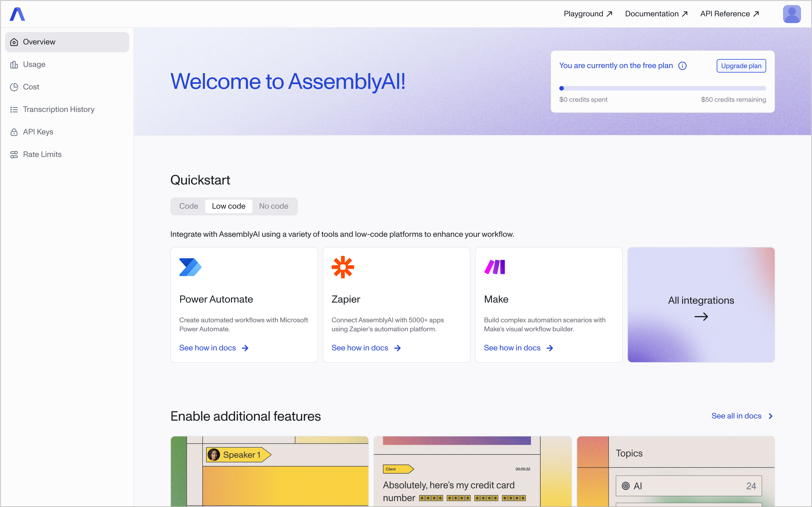
Task: Switch Quickstart to Code tab
Action: point(188,206)
